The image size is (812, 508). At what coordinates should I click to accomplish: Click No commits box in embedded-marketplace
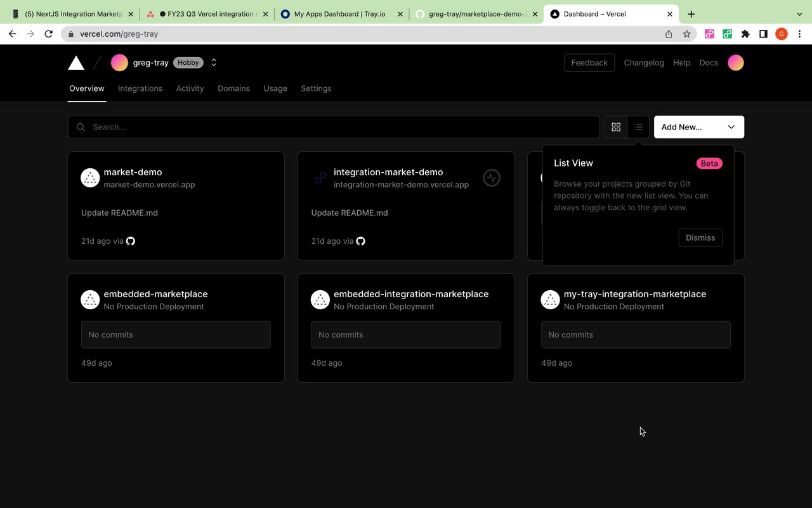click(176, 335)
